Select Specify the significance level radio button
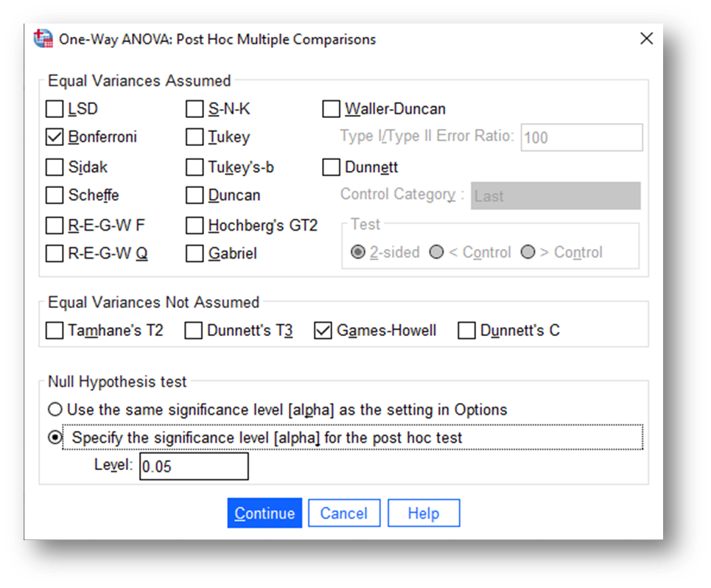 (55, 438)
